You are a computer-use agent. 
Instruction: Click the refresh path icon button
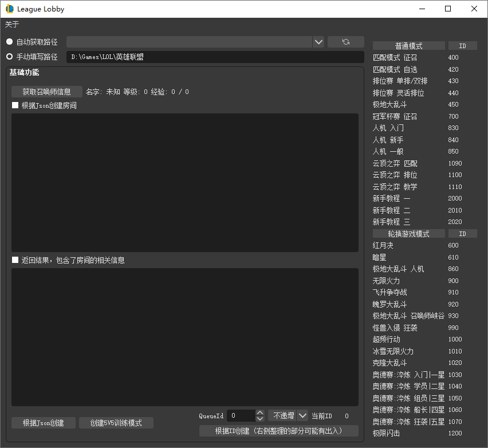point(345,42)
